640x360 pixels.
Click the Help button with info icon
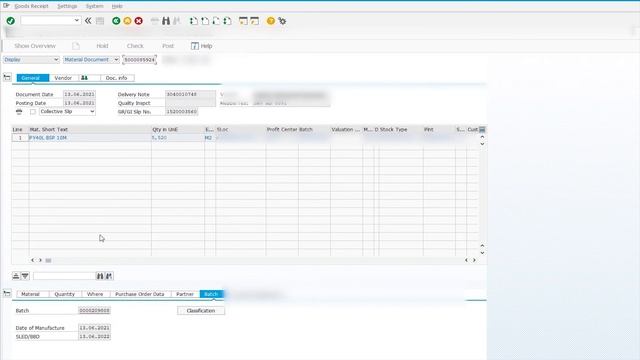(x=202, y=46)
